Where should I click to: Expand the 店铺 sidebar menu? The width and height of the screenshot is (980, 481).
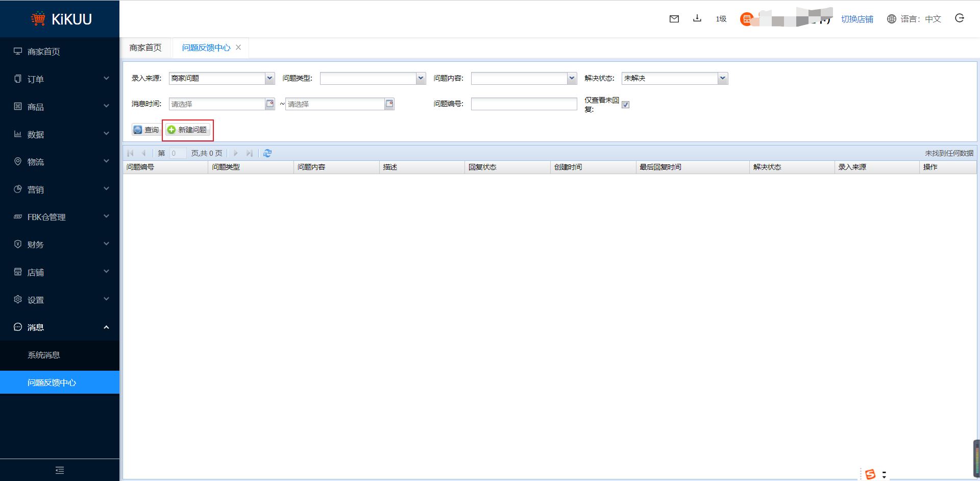tap(60, 272)
